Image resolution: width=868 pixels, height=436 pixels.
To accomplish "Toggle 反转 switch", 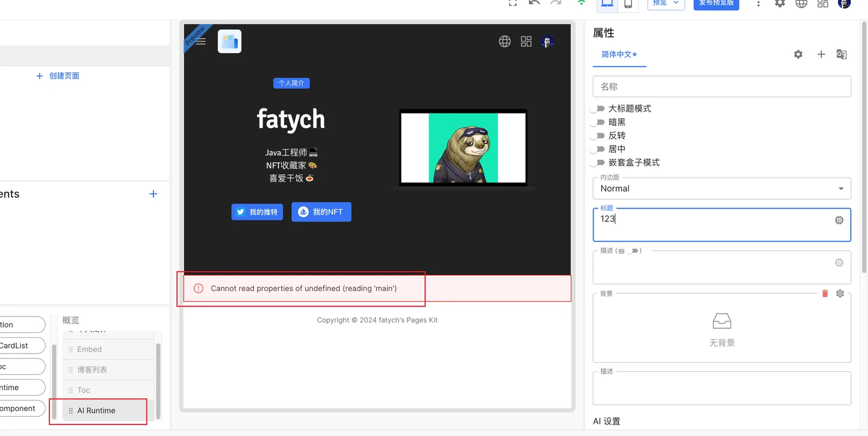I will click(597, 136).
